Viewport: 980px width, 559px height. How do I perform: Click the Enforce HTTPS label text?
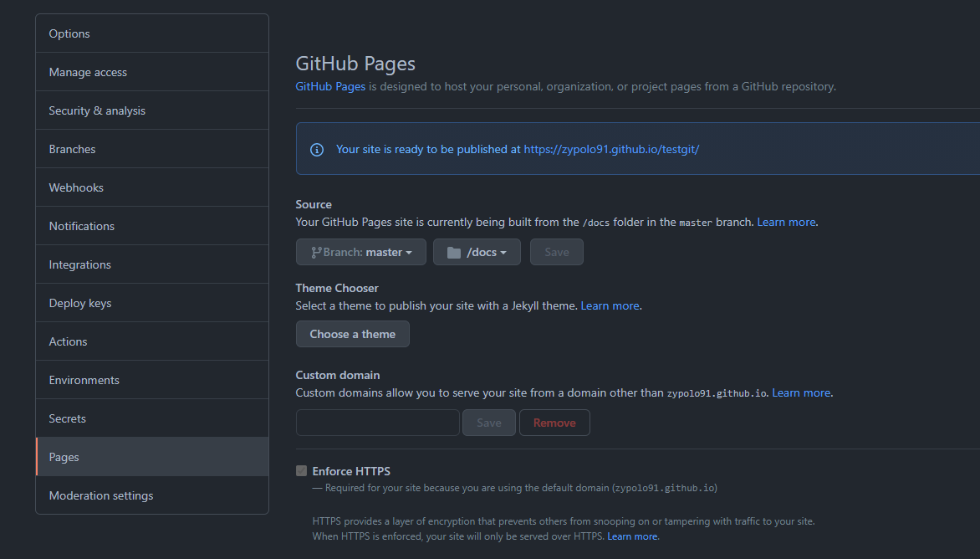[351, 471]
